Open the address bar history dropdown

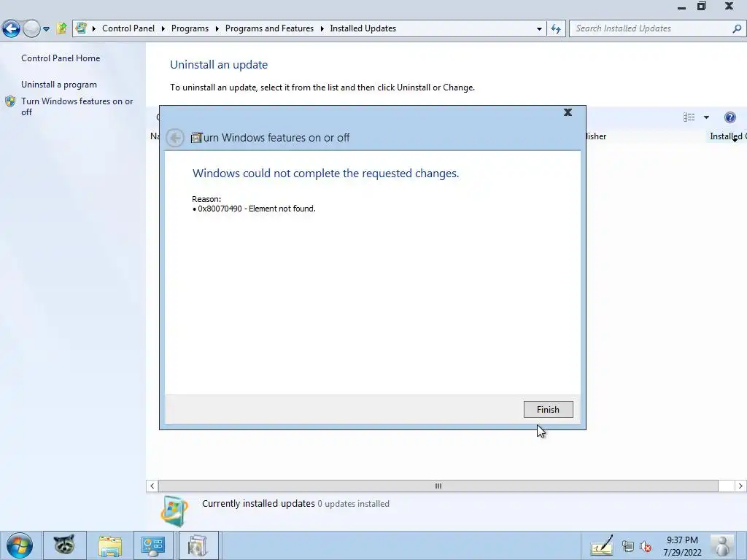tap(539, 28)
